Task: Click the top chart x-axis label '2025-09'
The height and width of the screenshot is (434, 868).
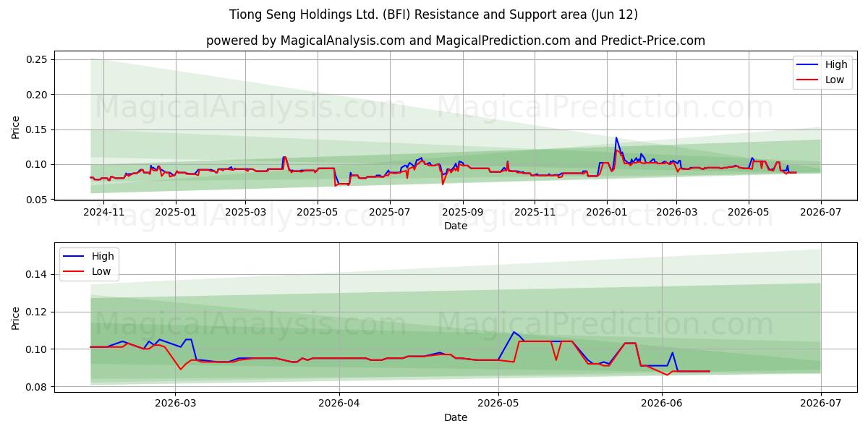Action: pos(463,213)
